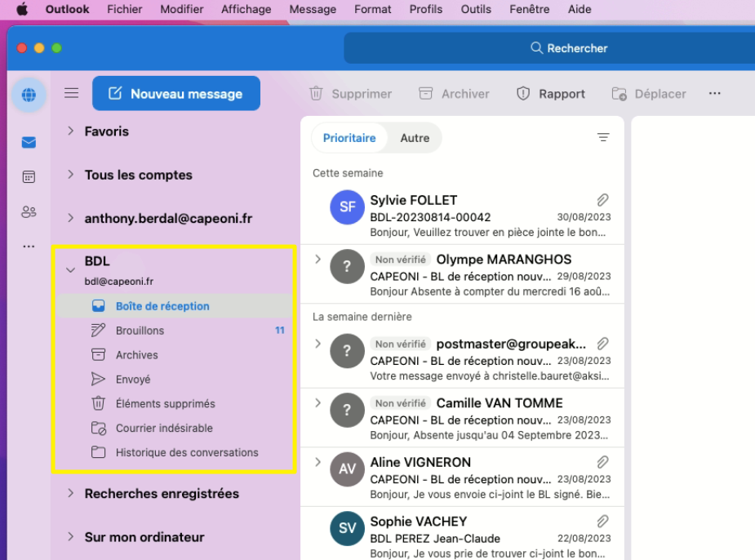Click the Supprimer button label
Screen dimensions: 755x560
(362, 94)
